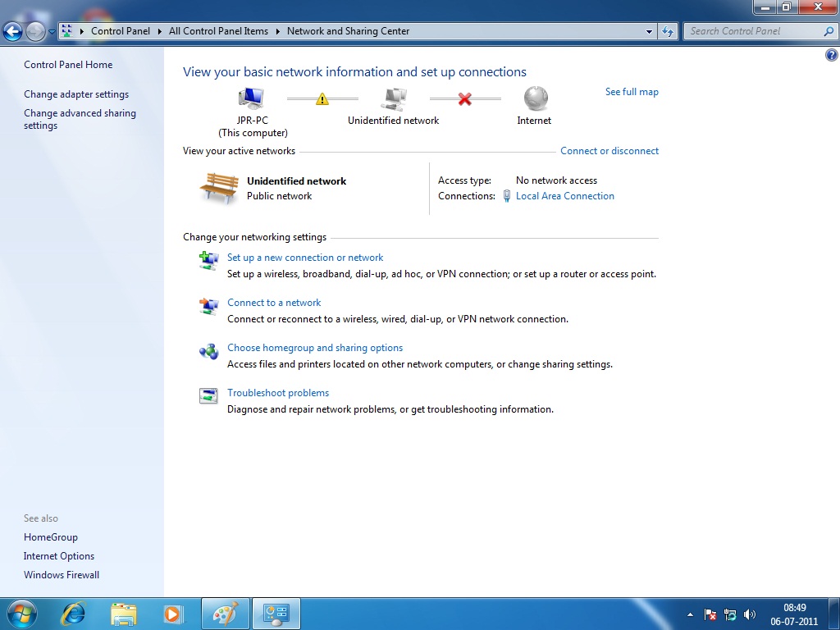Viewport: 840px width, 630px height.
Task: Click 'No network access' text
Action: (557, 180)
